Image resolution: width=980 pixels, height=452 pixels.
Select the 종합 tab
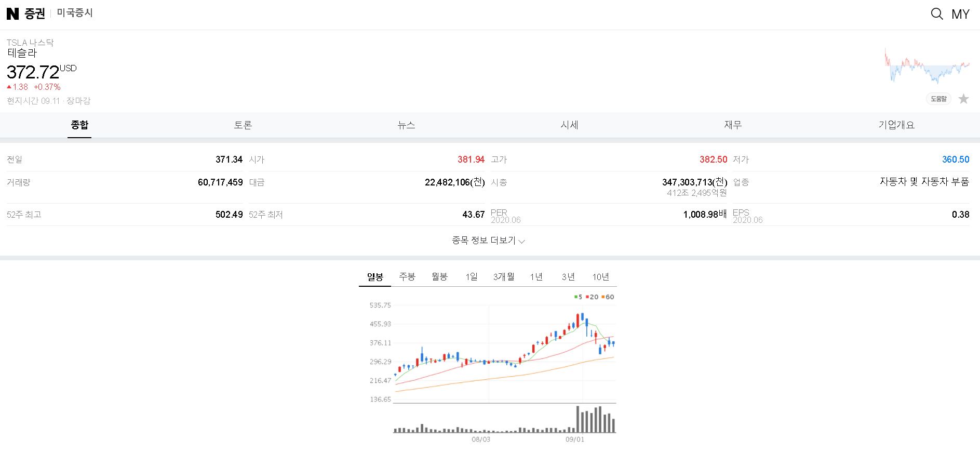tap(79, 125)
